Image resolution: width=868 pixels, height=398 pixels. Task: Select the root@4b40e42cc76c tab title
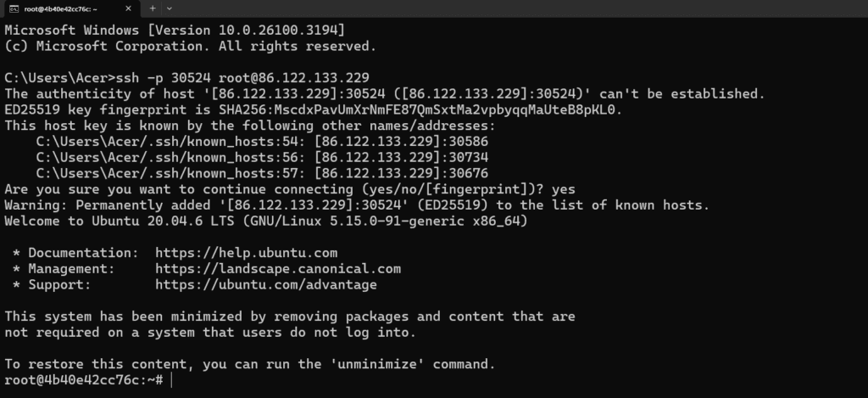coord(60,8)
